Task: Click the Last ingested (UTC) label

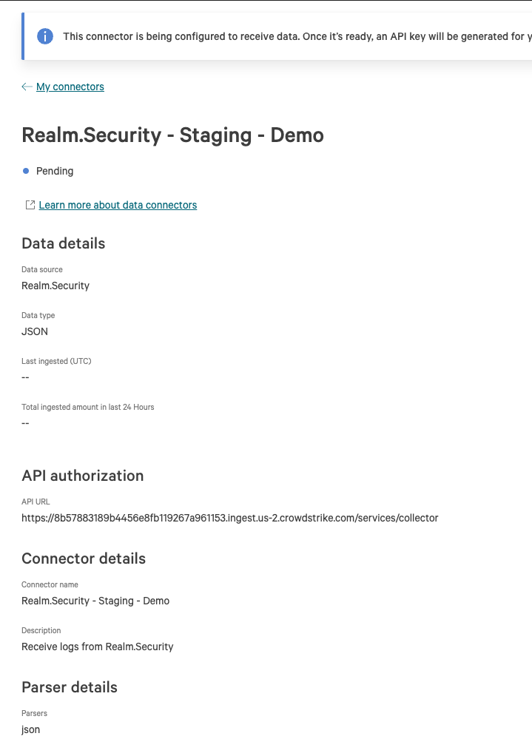Action: pyautogui.click(x=56, y=361)
